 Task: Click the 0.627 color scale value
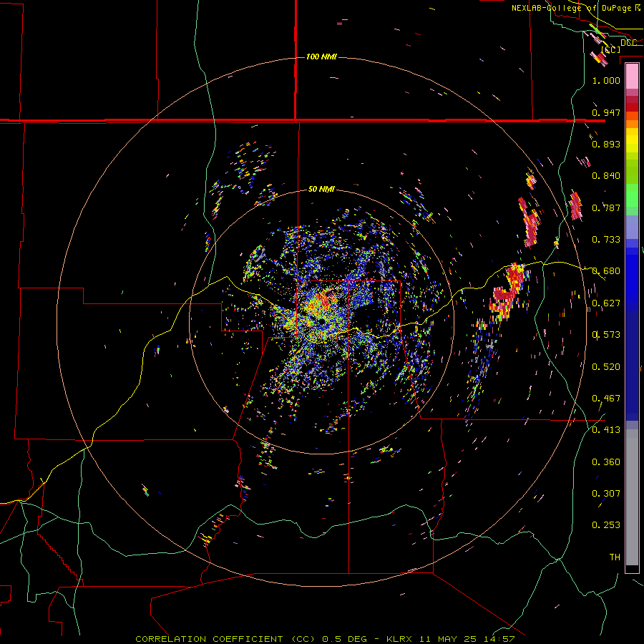pos(606,303)
